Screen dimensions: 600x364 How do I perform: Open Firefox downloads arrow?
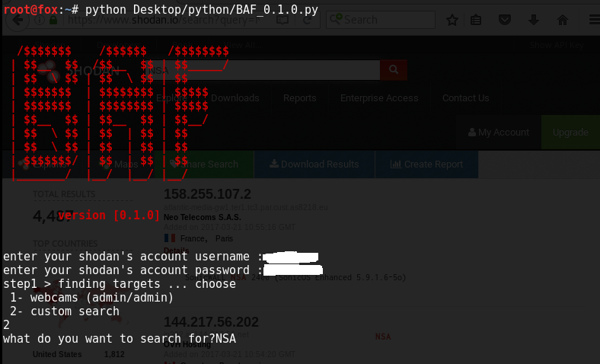tap(534, 20)
